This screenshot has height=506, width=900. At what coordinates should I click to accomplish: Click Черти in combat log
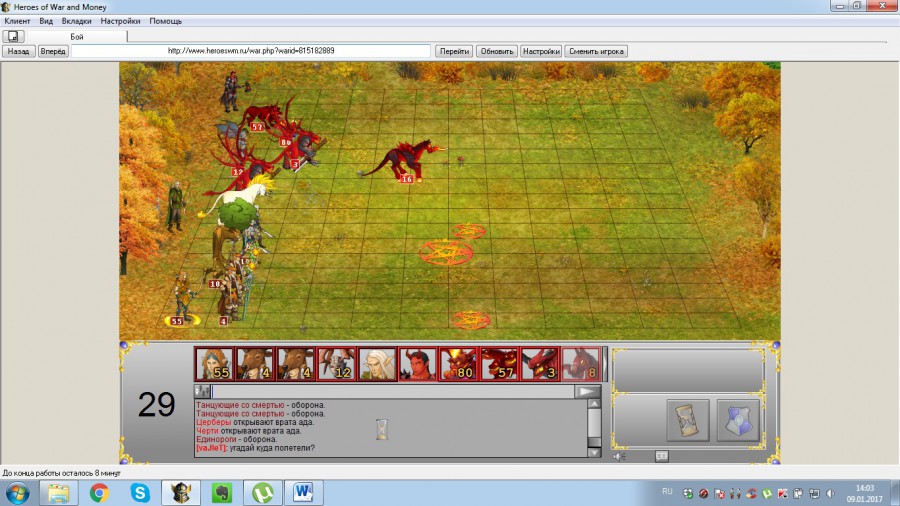207,431
